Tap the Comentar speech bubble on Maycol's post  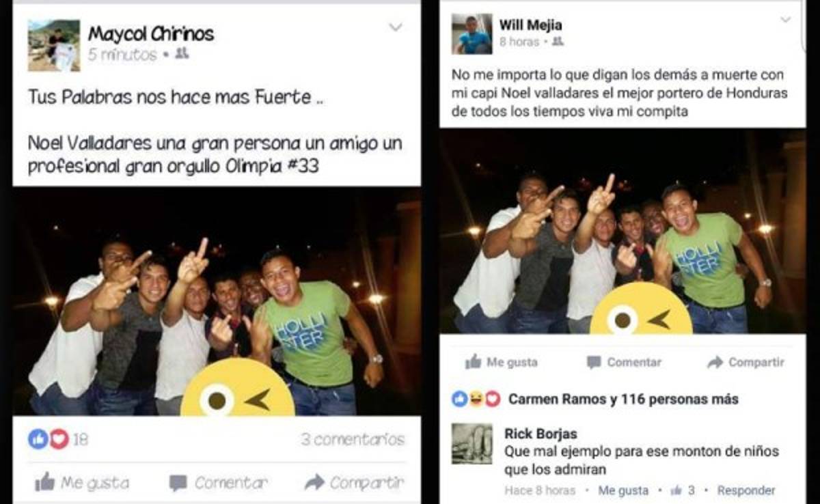pyautogui.click(x=218, y=483)
